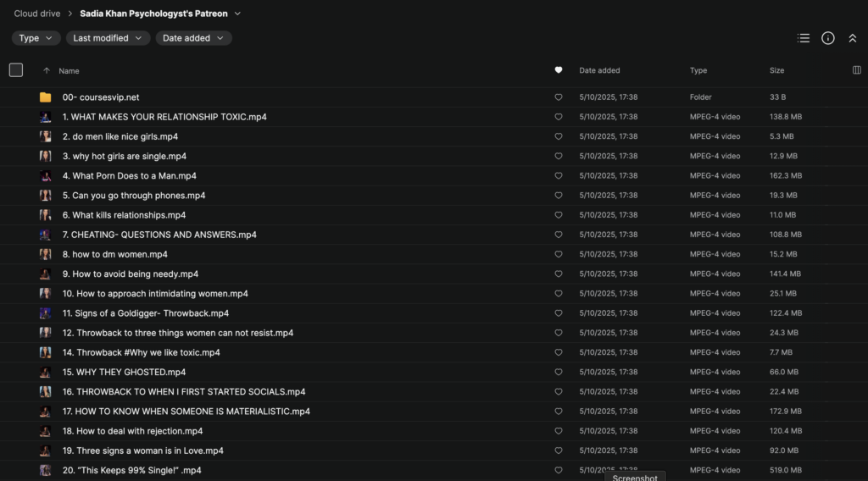
Task: Switch to list view layout icon
Action: pos(804,38)
